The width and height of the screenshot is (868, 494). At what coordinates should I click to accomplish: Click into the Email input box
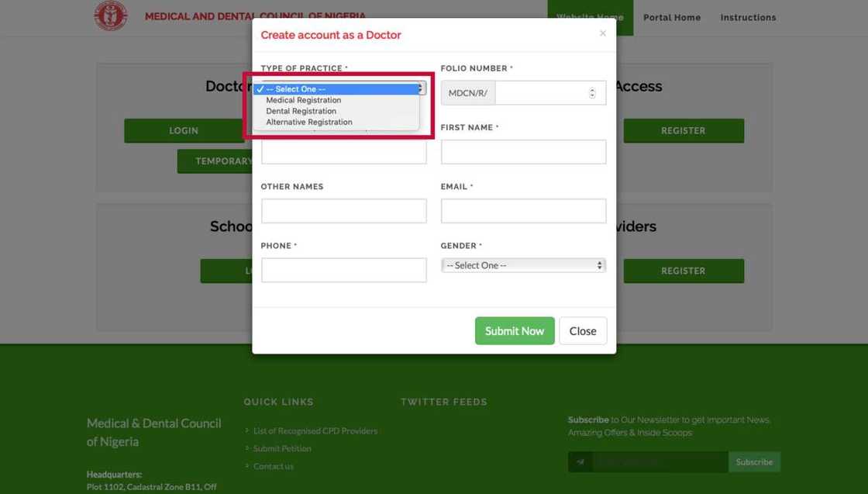point(523,211)
